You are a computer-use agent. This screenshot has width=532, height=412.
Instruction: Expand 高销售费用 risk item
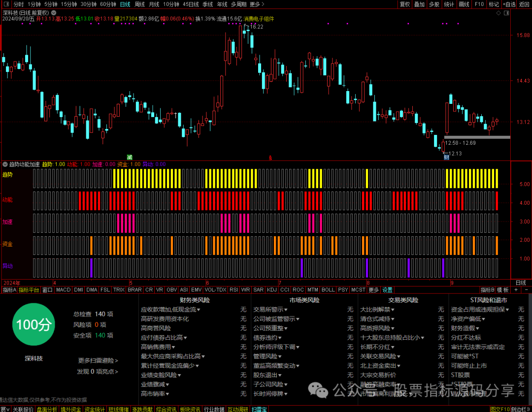pos(158,347)
